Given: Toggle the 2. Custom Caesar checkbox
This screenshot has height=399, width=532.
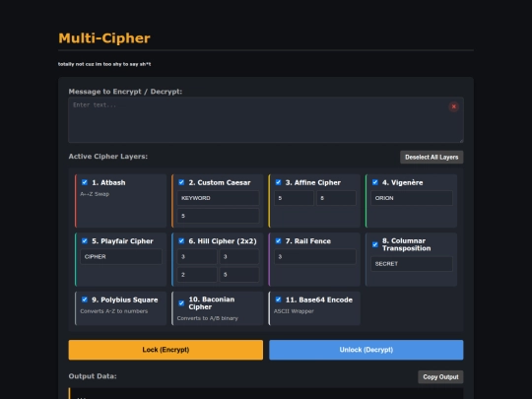Looking at the screenshot, I should (x=181, y=182).
